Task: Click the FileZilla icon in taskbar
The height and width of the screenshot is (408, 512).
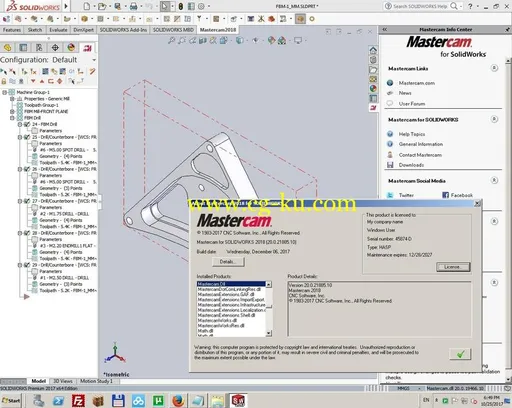Action: [x=79, y=400]
